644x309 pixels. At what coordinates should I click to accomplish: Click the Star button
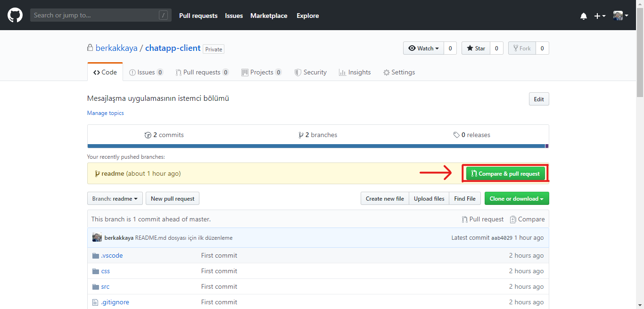(476, 48)
